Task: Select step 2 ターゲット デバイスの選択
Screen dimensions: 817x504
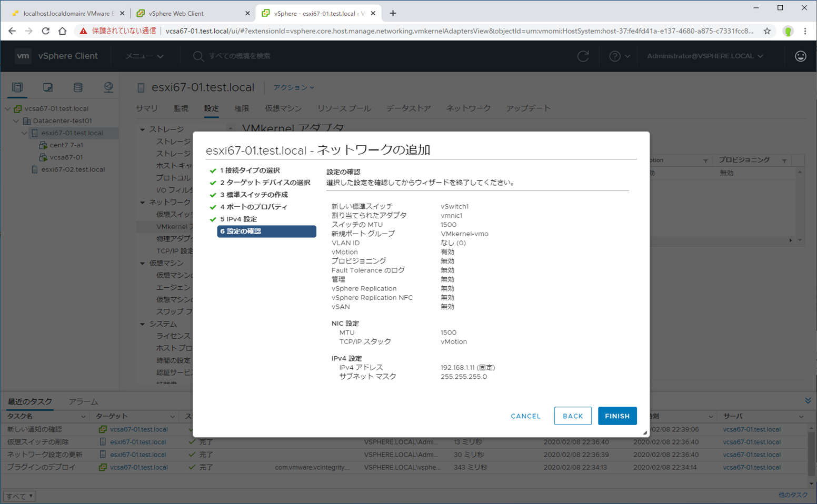Action: tap(265, 183)
